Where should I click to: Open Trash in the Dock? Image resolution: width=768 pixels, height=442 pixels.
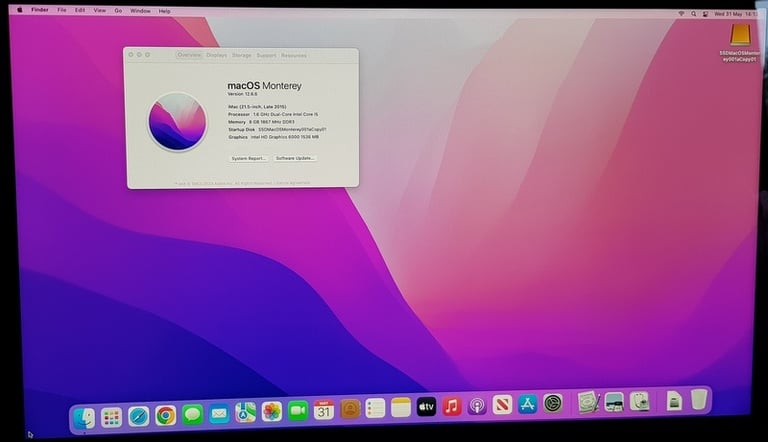pos(699,399)
